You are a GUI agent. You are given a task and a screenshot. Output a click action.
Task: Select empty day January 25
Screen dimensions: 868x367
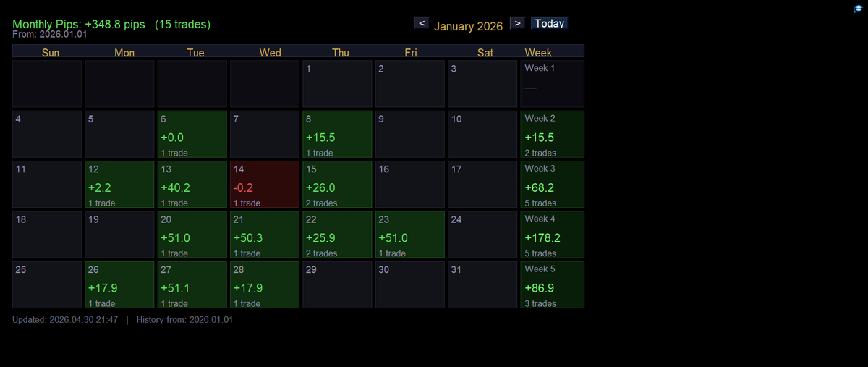point(47,284)
